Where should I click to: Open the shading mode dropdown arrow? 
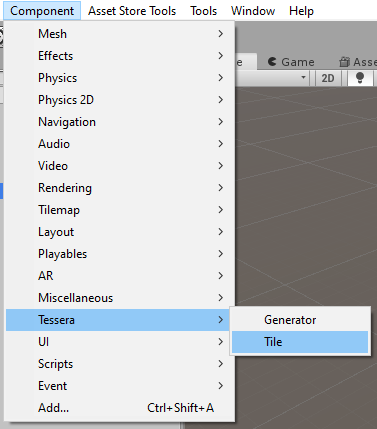pos(303,77)
